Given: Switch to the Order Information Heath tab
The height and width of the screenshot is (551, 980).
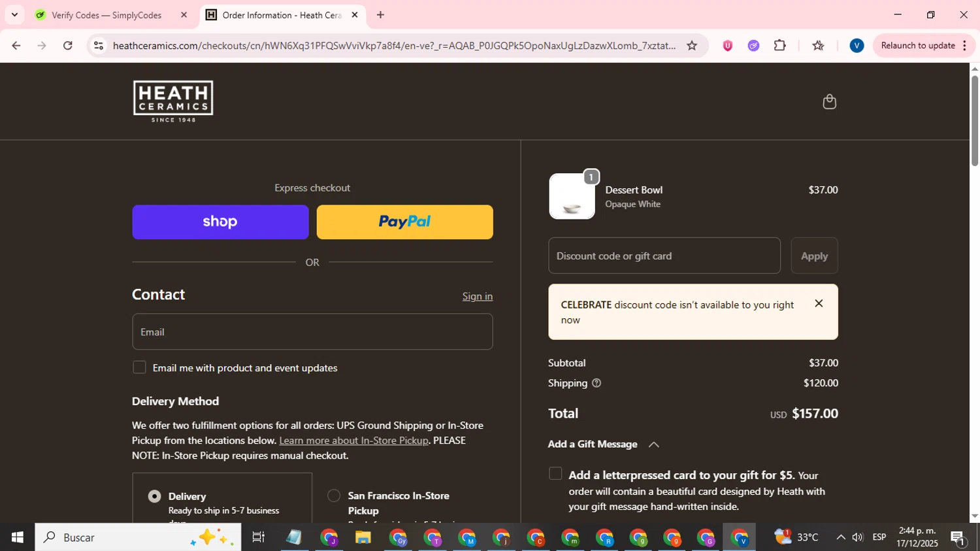Looking at the screenshot, I should 284,15.
